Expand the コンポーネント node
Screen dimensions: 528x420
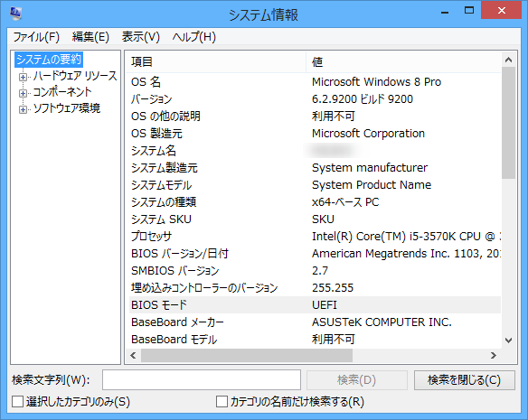[x=23, y=93]
